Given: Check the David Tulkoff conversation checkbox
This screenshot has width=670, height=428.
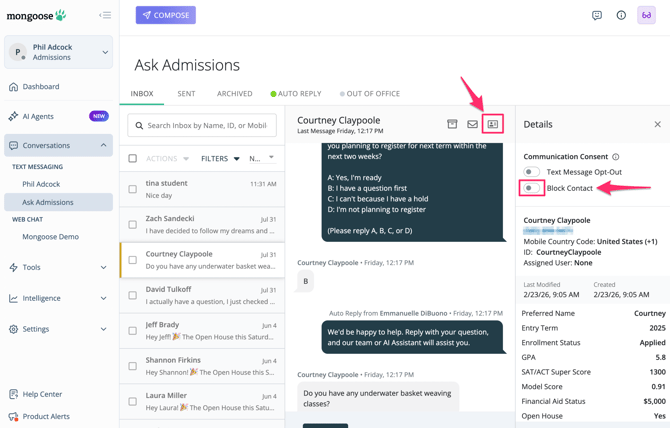Looking at the screenshot, I should point(133,296).
